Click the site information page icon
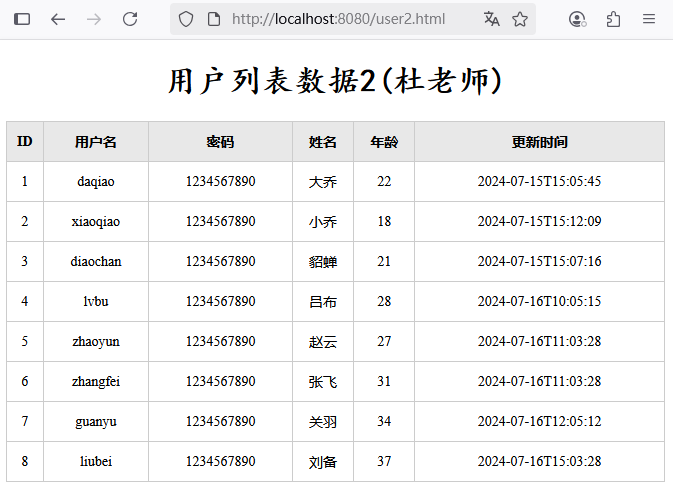The image size is (673, 498). pyautogui.click(x=213, y=19)
